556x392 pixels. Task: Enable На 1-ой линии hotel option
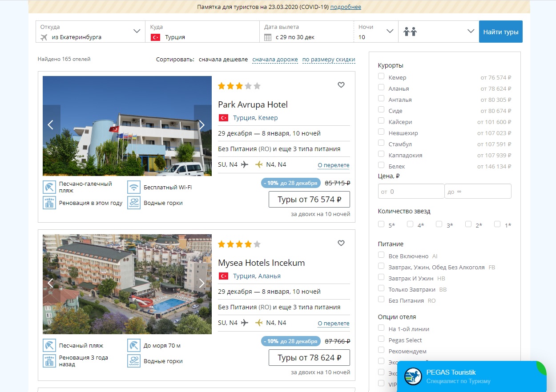[x=381, y=328]
